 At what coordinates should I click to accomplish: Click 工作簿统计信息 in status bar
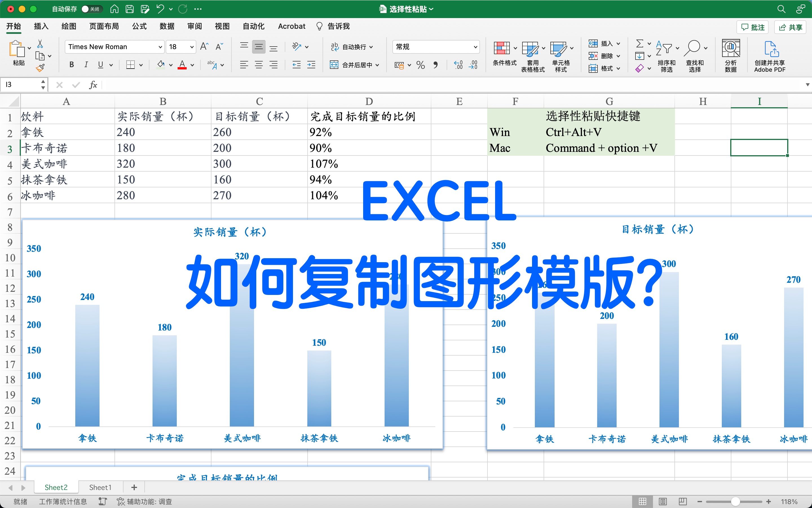tap(63, 501)
